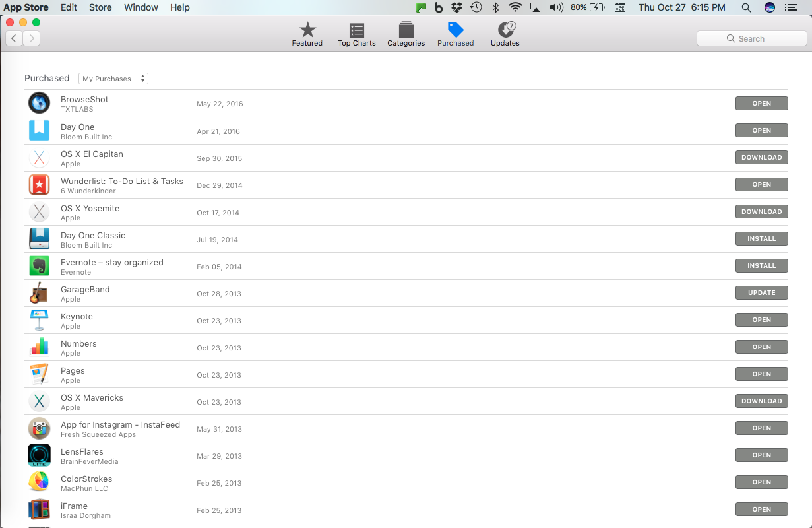Screen dimensions: 812x528
Task: Install the Evernote app
Action: coord(761,265)
